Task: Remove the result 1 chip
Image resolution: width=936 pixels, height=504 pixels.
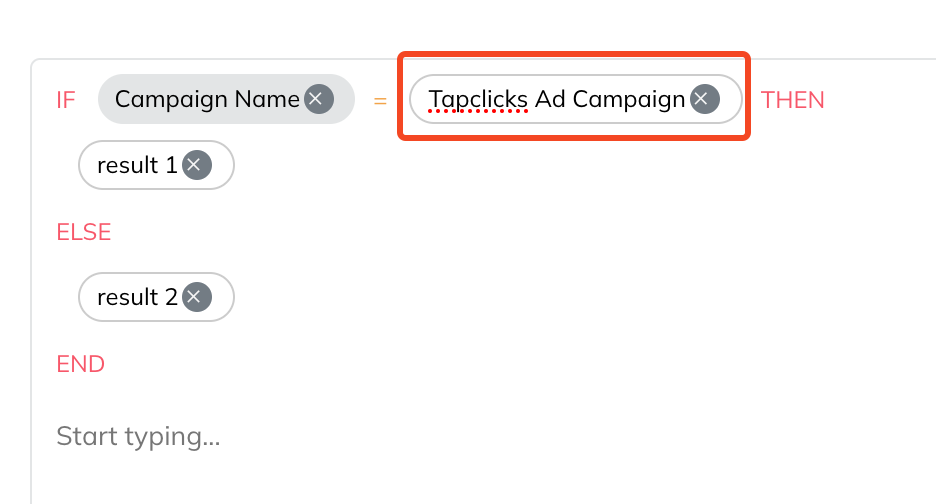Action: 196,165
